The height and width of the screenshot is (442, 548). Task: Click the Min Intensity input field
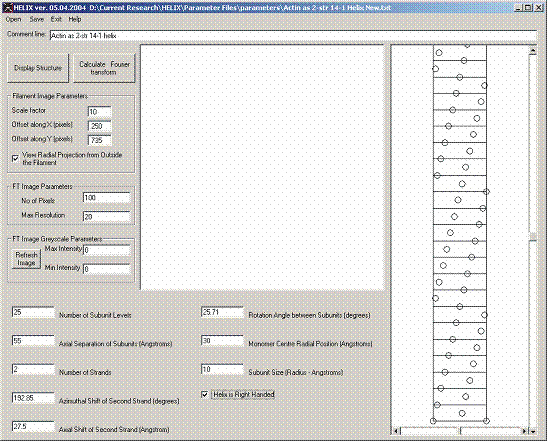coord(107,269)
